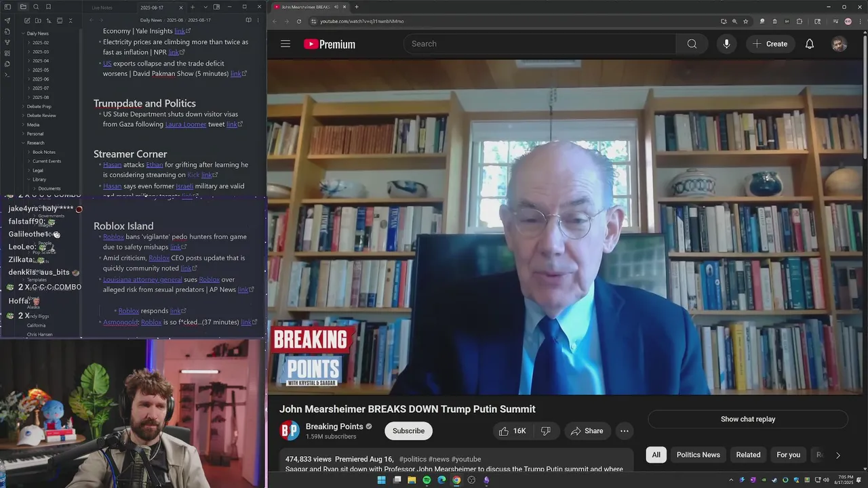Open Spotify from the Windows taskbar
The height and width of the screenshot is (488, 868).
click(x=427, y=480)
